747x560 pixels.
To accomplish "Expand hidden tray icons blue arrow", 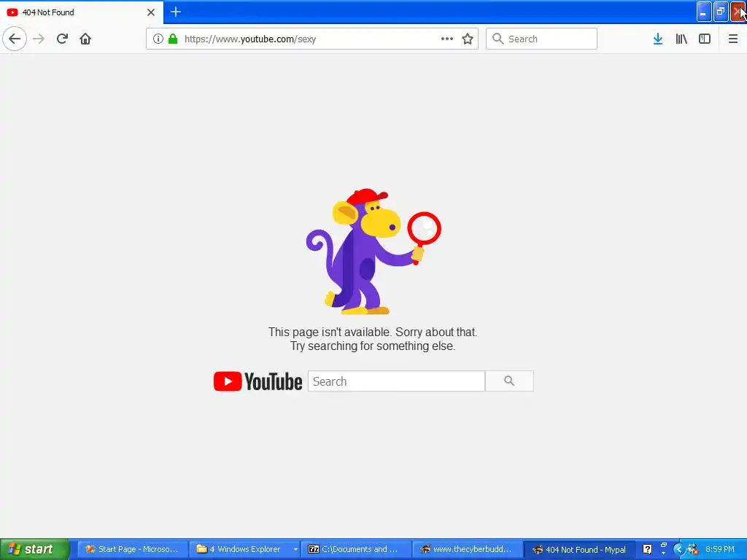I will click(x=679, y=549).
